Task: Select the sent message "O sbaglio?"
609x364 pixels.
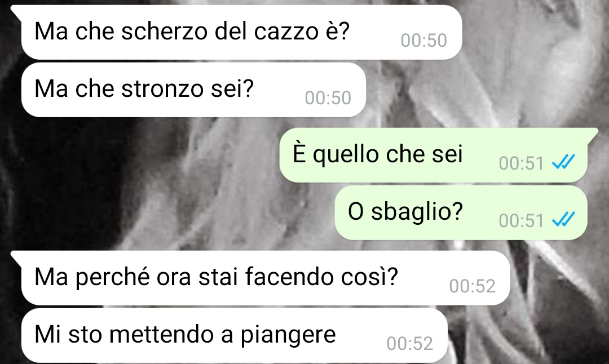Action: tap(461, 212)
